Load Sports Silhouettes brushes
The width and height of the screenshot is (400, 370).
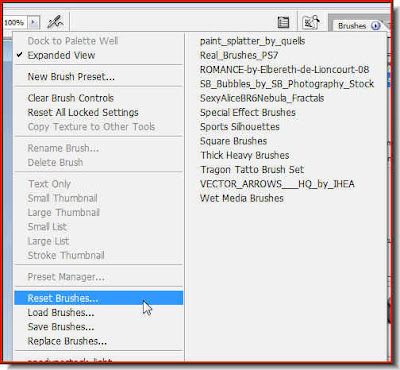(x=240, y=127)
